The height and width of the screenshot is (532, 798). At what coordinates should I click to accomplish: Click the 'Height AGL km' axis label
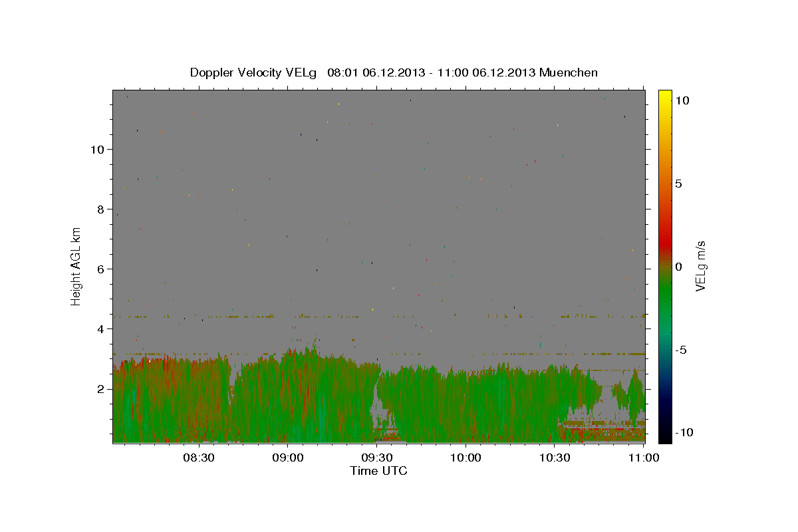coord(76,265)
